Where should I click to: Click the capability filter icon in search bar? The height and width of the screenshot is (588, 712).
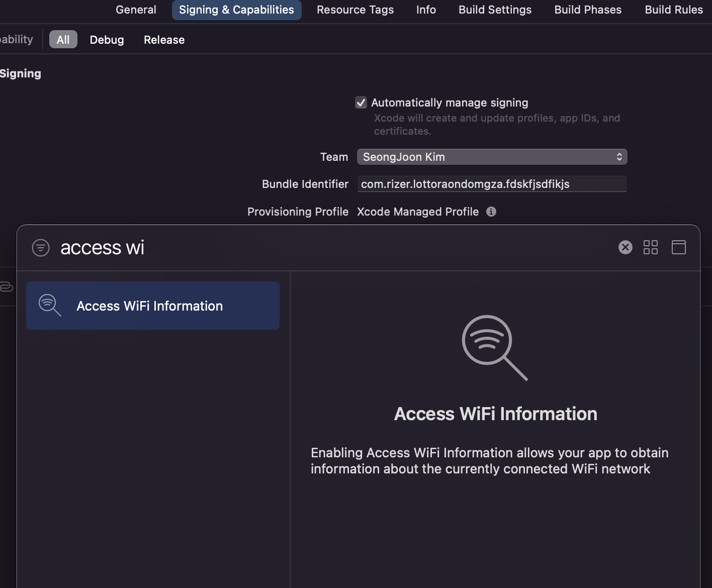coord(41,247)
